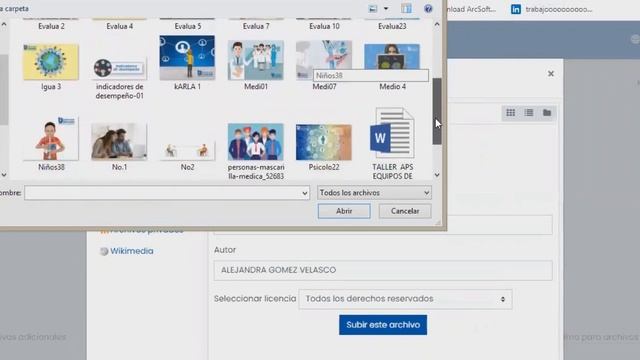
Task: Switch file picker to list view
Action: point(529,113)
